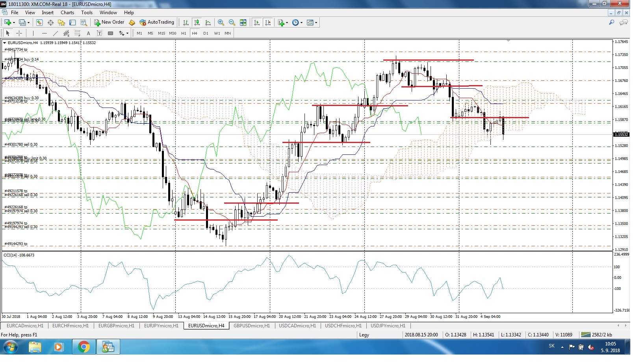Click the New Chart toolbar icon
Image resolution: width=635 pixels, height=364 pixels.
coord(7,22)
